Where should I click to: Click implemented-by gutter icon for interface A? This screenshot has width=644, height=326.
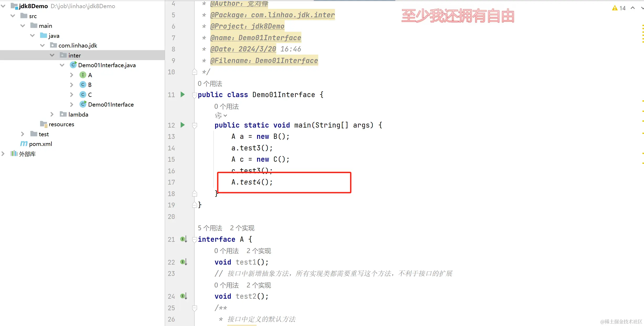(x=183, y=239)
